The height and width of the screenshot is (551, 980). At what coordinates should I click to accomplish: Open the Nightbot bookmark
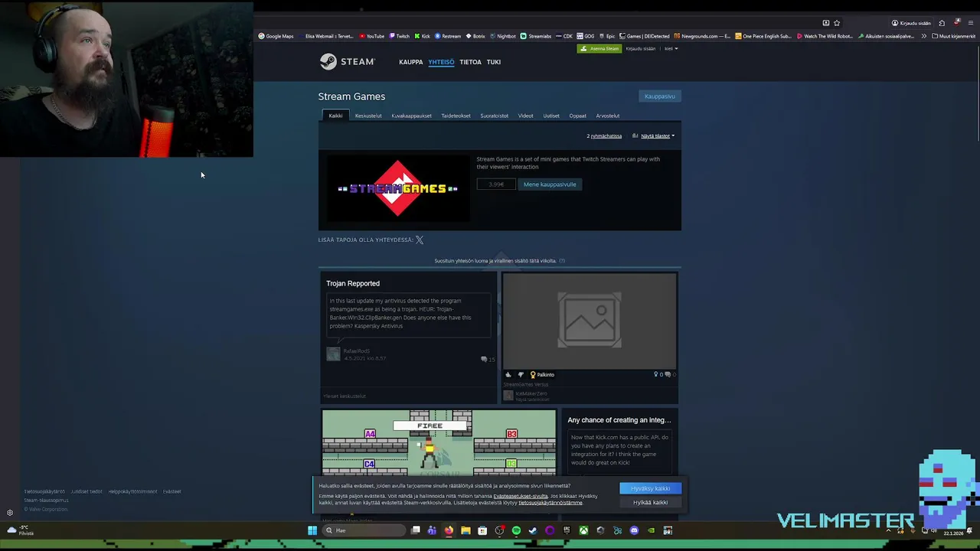(502, 36)
